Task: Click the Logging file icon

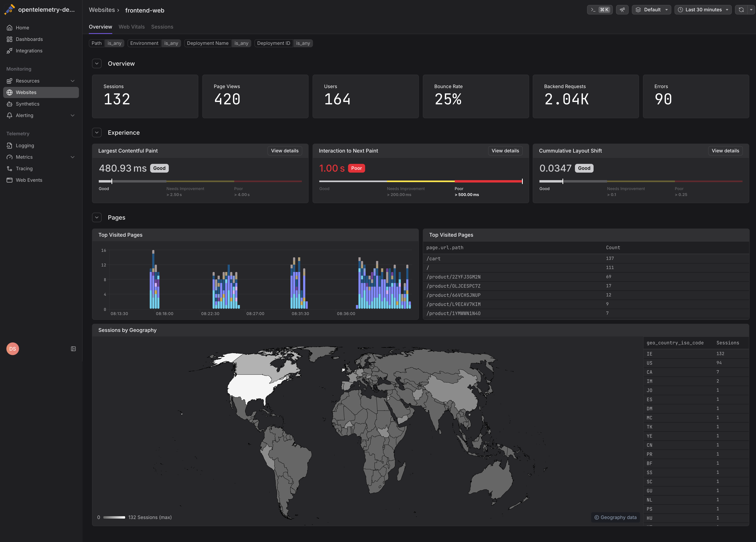Action: [x=9, y=145]
